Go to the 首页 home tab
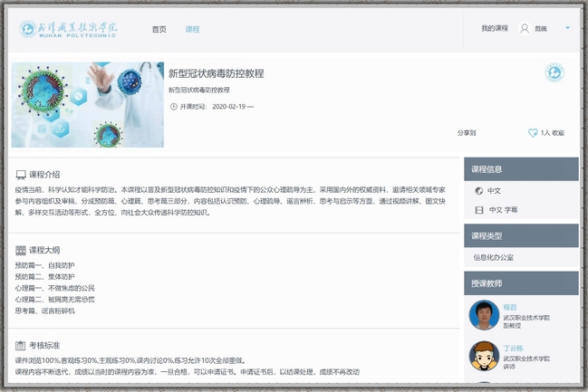This screenshot has width=588, height=392. coord(159,29)
